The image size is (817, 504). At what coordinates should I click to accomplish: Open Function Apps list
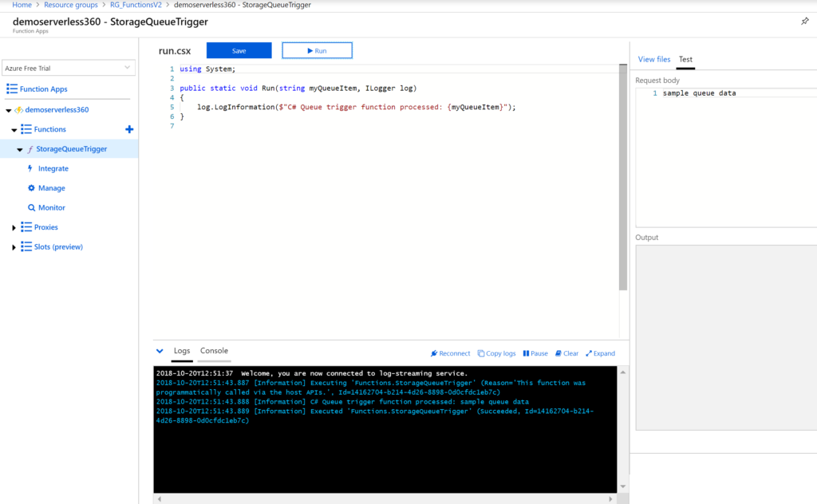(43, 89)
